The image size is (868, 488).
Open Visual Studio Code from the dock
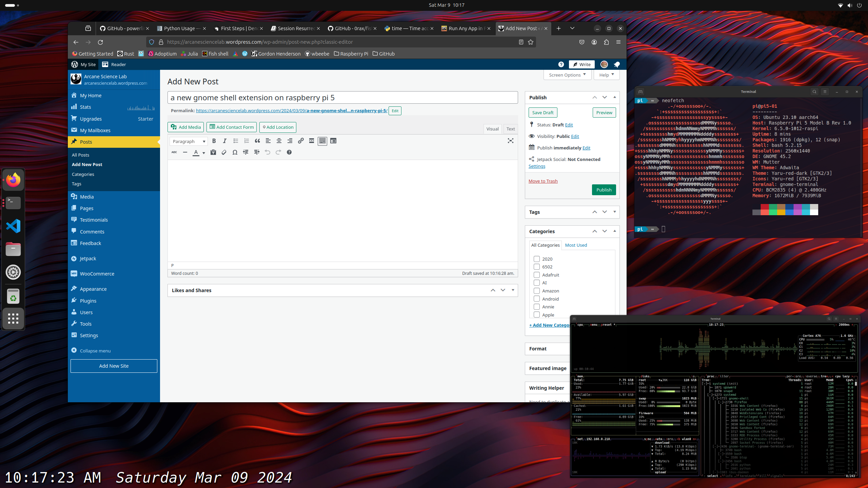[13, 226]
